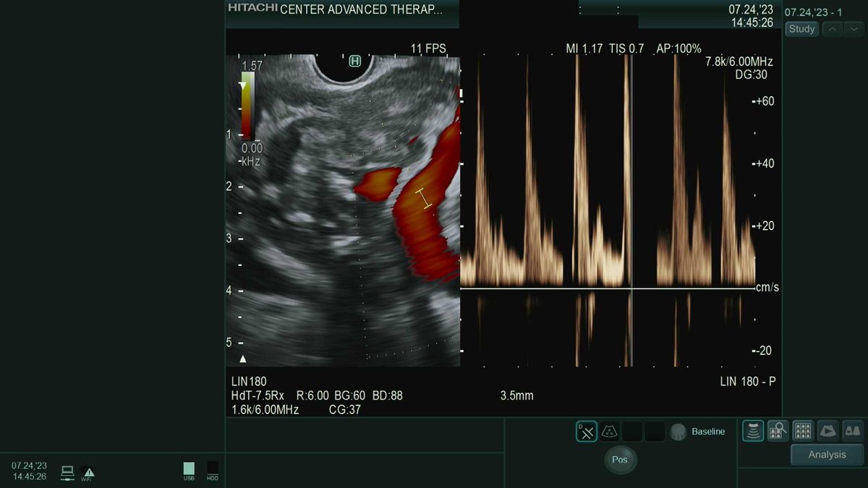The height and width of the screenshot is (488, 868).
Task: Click the 'LIN180' label below image
Action: [x=249, y=381]
